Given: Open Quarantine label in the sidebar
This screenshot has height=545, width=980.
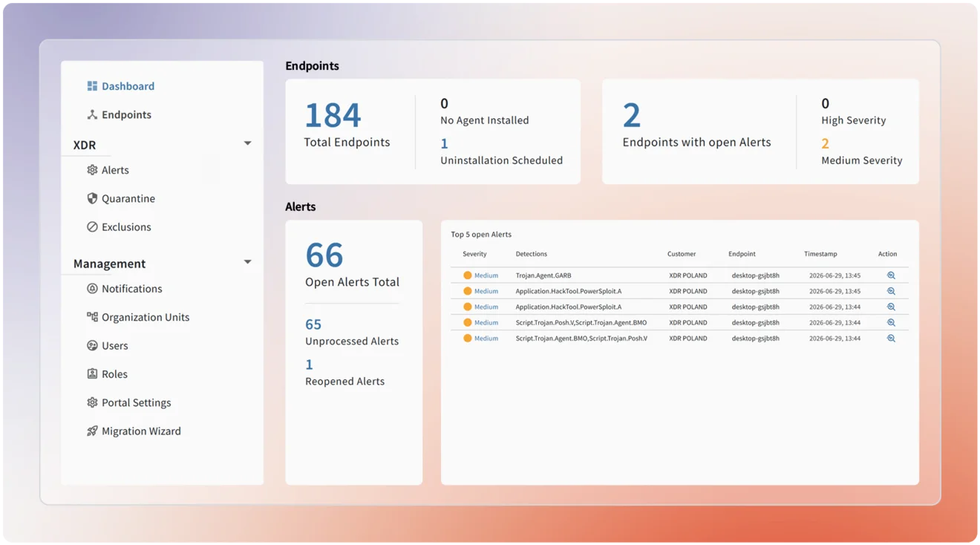Looking at the screenshot, I should point(128,198).
